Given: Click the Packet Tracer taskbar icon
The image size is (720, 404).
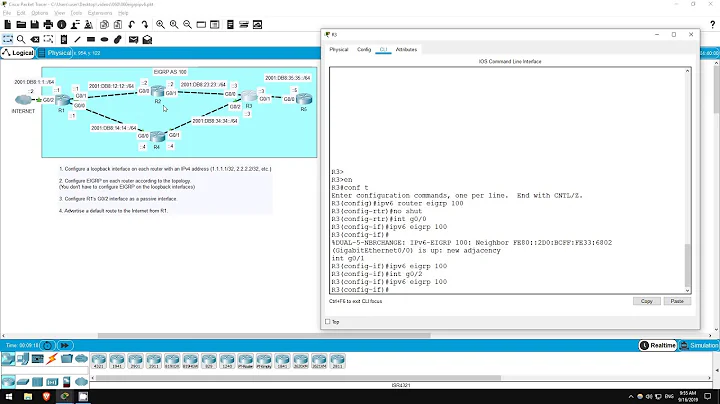Looking at the screenshot, I should [65, 396].
